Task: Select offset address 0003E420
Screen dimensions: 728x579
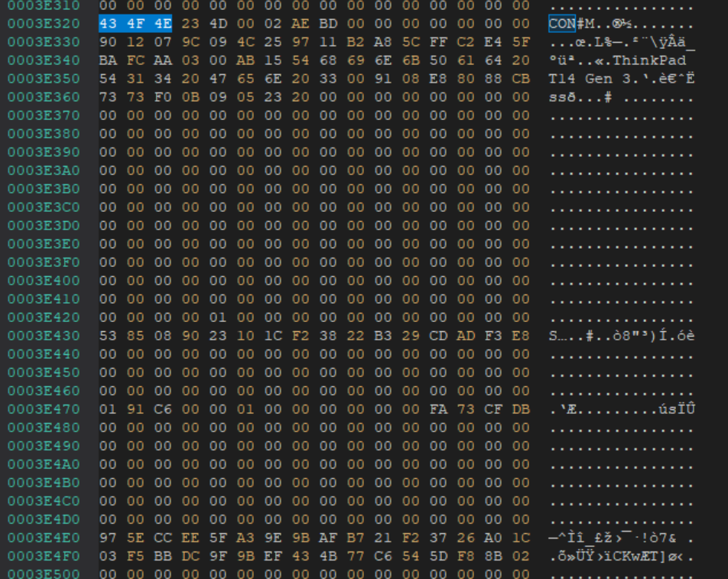Action: (x=44, y=317)
